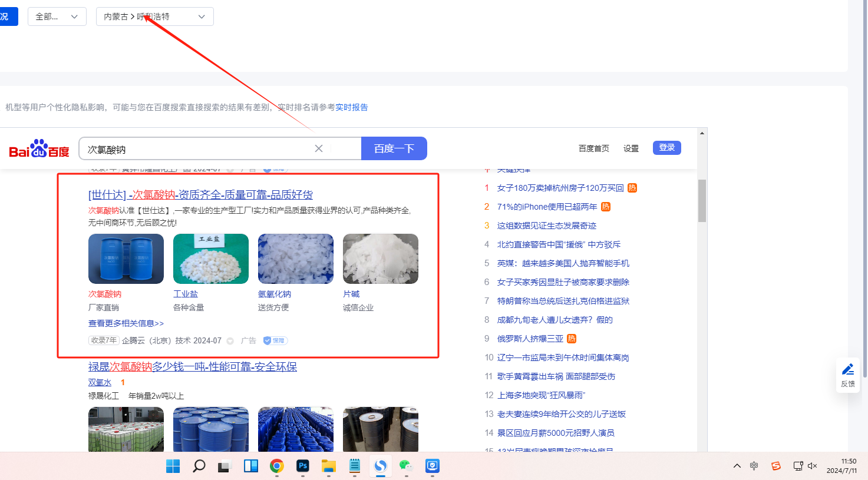The width and height of the screenshot is (868, 480).
Task: Open the 全部... dropdown
Action: click(x=57, y=16)
